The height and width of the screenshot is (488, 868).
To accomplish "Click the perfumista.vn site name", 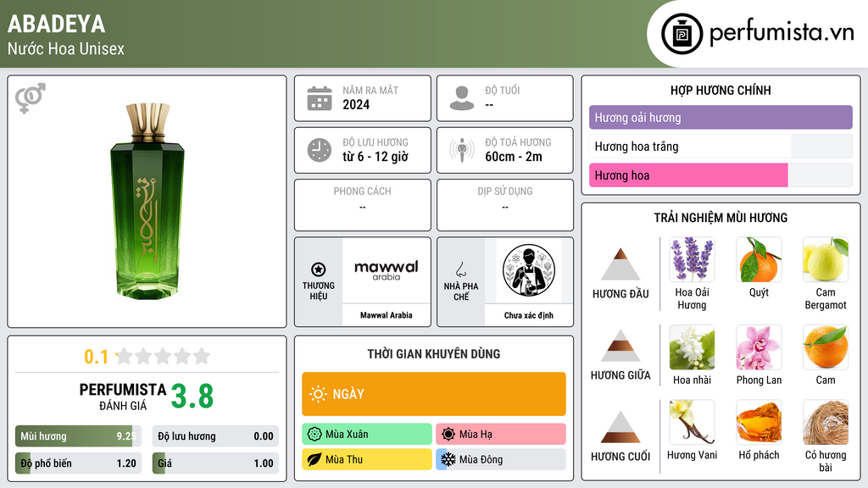I will [x=782, y=32].
